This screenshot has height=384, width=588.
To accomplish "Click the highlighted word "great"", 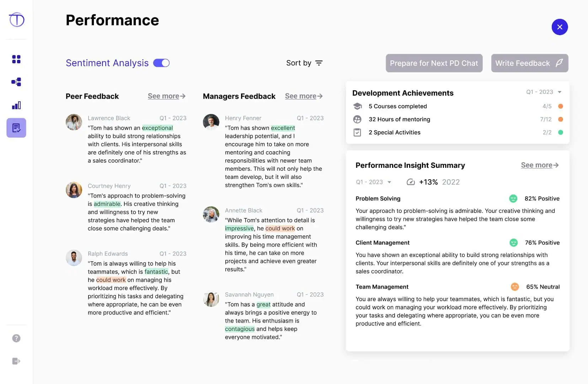I will 263,304.
